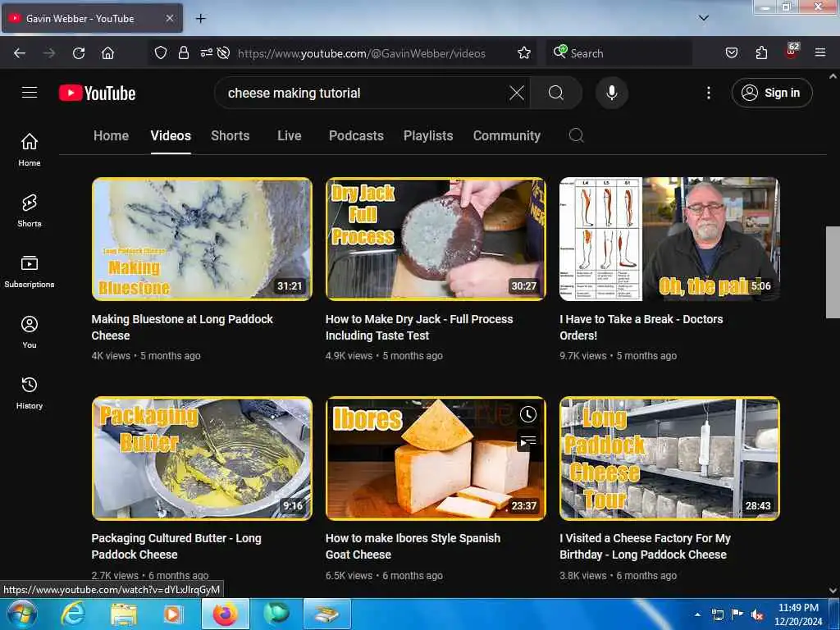Open the Oh, the pain video thumbnail
Screen dimensions: 840x630
(669, 239)
